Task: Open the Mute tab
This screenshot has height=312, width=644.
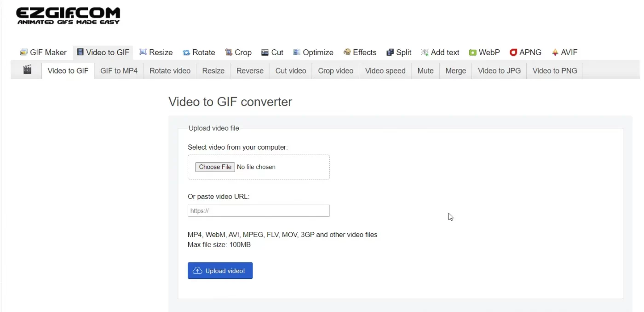Action: (x=425, y=71)
